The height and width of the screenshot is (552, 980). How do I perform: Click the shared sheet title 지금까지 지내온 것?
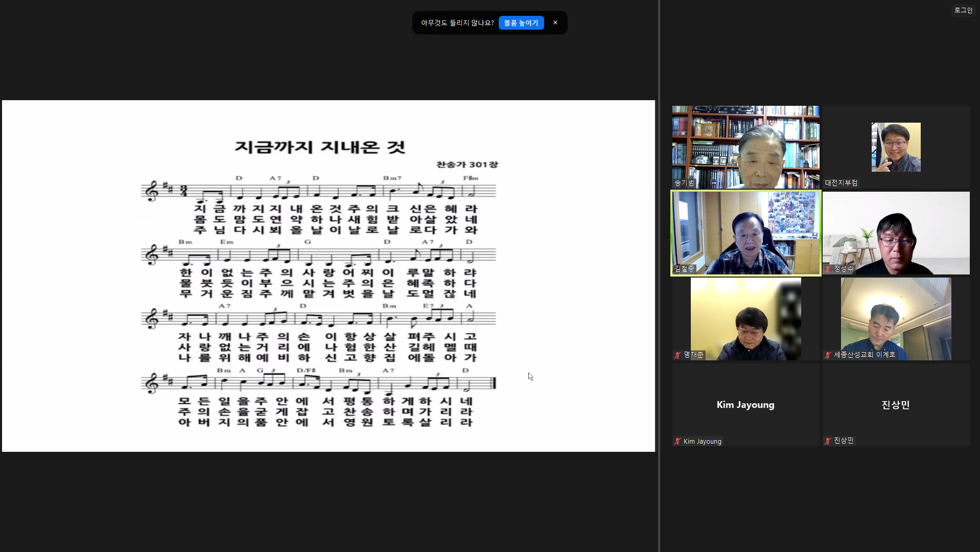pos(320,147)
